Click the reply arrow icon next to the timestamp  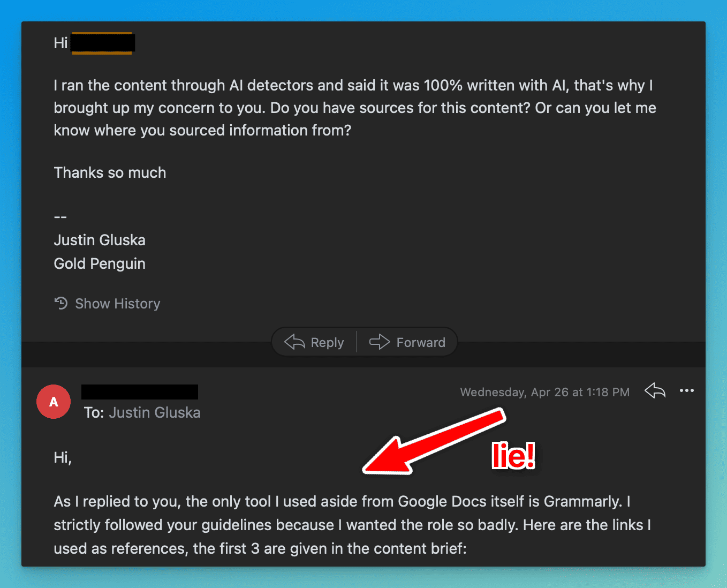(x=655, y=391)
